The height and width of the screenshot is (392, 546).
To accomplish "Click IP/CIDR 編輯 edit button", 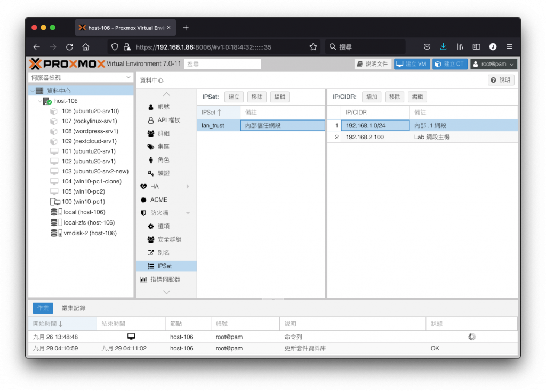I will tap(417, 97).
